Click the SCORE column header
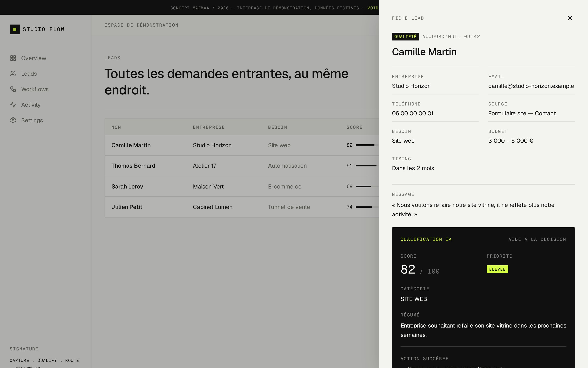The height and width of the screenshot is (368, 588). coord(354,127)
